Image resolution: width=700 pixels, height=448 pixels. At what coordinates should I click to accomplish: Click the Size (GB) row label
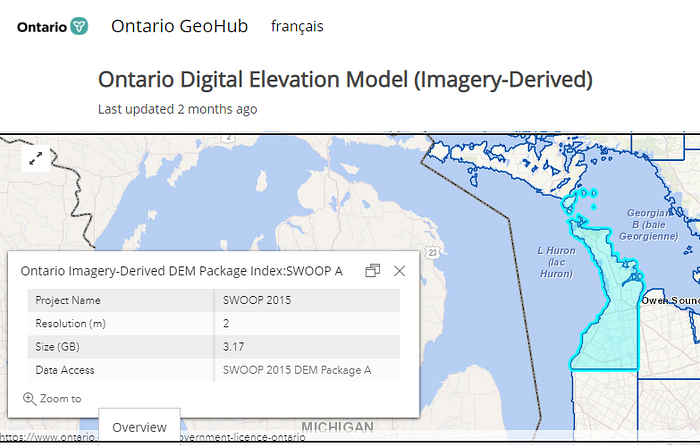click(57, 347)
